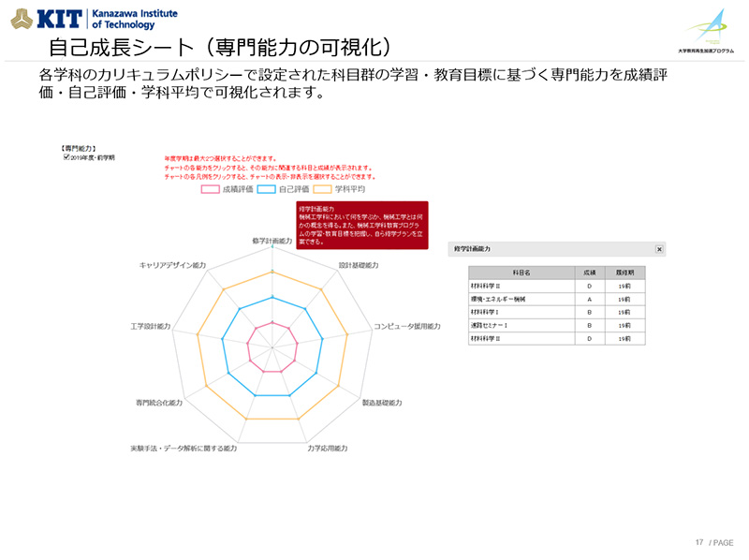The image size is (749, 560).
Task: Select the 材料科学Ⅰ subject cell
Action: [521, 312]
